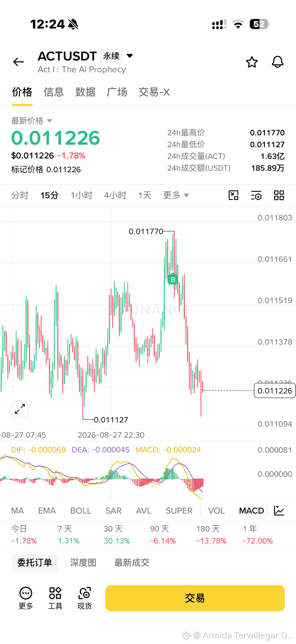This screenshot has width=296, height=644.
Task: Toggle the MA indicator
Action: (x=18, y=511)
